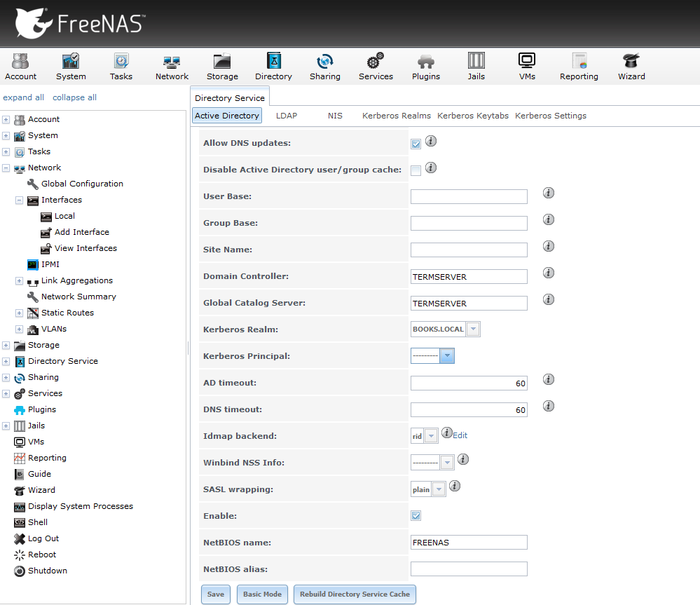700x605 pixels.
Task: Show info for Allow DNS updates
Action: 431,141
